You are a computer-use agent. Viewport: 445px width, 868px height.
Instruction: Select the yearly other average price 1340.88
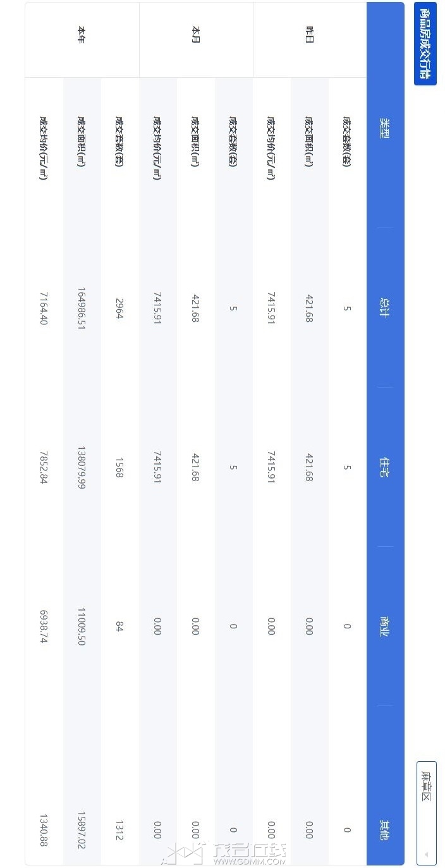44,830
